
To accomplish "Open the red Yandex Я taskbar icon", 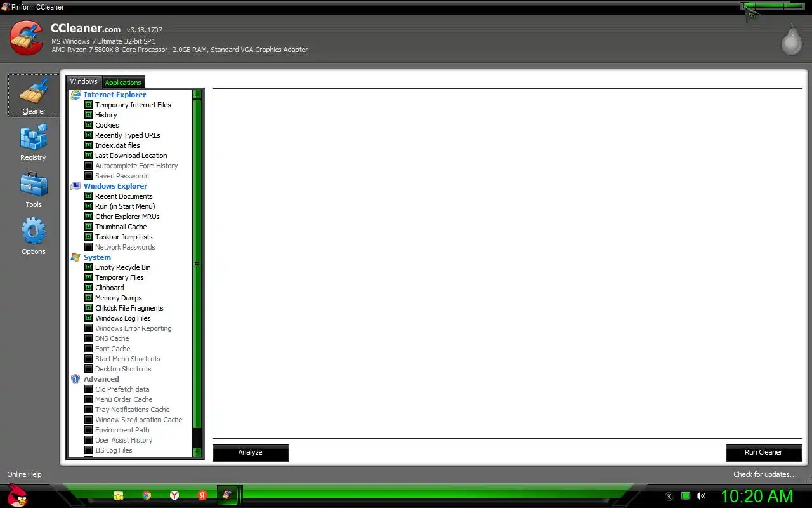I will [202, 495].
